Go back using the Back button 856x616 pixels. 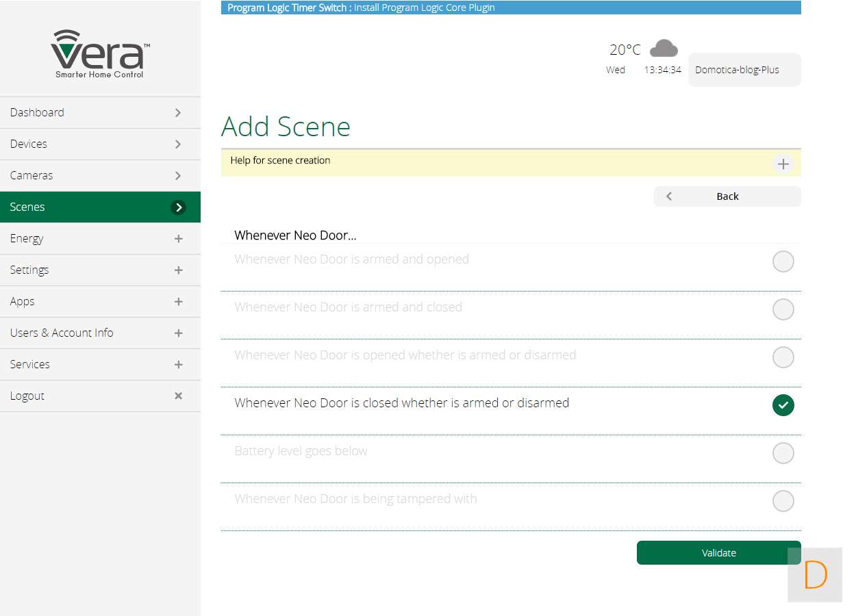[727, 196]
